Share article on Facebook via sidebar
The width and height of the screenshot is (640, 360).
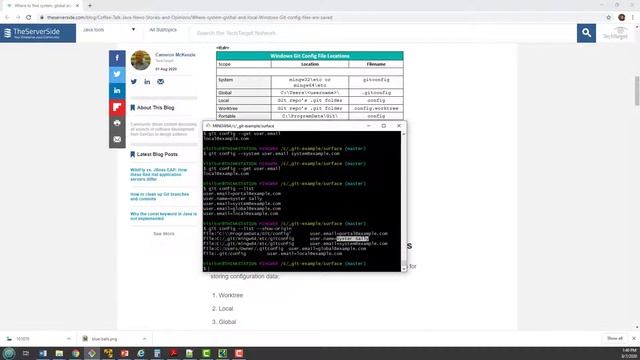pyautogui.click(x=117, y=58)
